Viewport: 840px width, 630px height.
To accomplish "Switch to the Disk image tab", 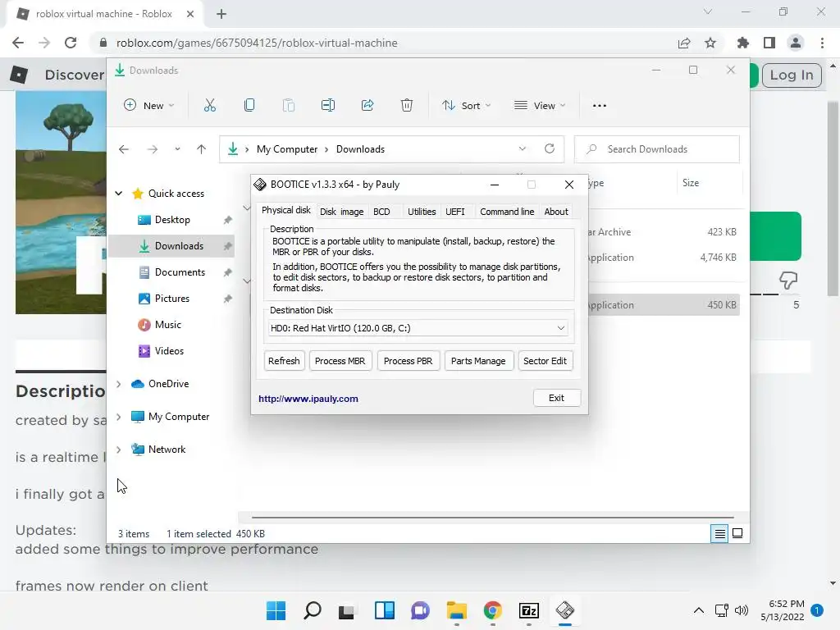I will 342,212.
